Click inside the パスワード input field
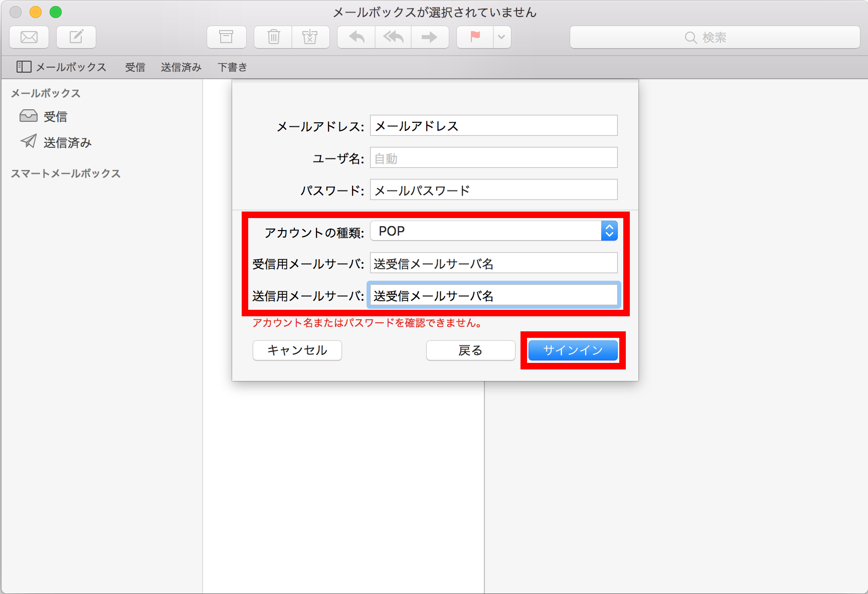The image size is (868, 594). [x=493, y=189]
